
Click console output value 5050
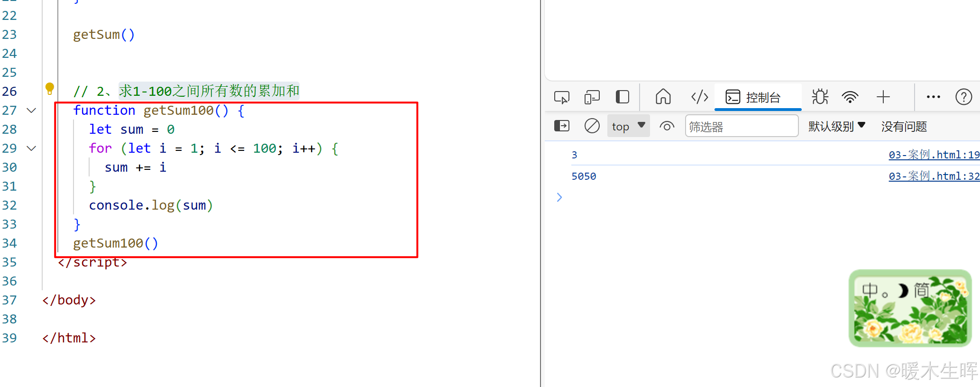click(x=584, y=176)
